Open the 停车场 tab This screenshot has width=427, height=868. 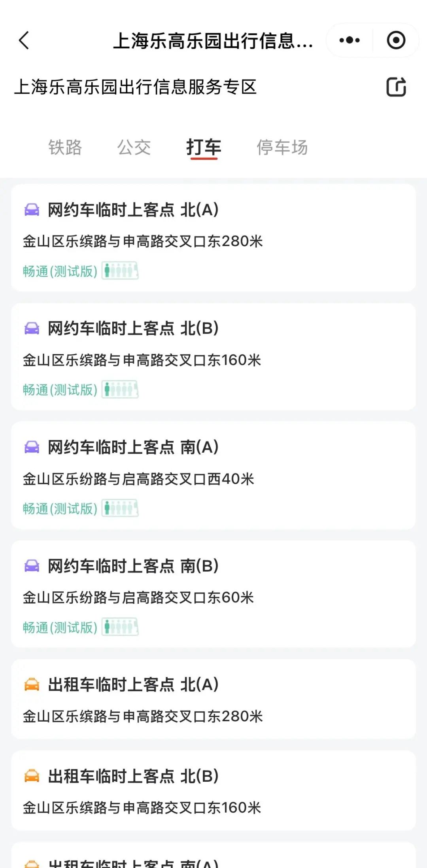coord(282,148)
